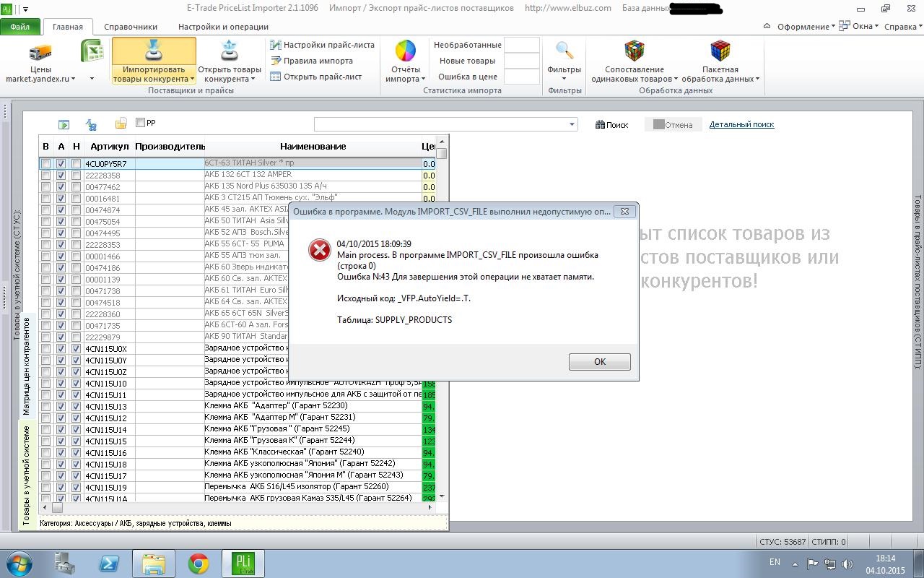
Task: Open the Windows Start menu
Action: tap(19, 564)
